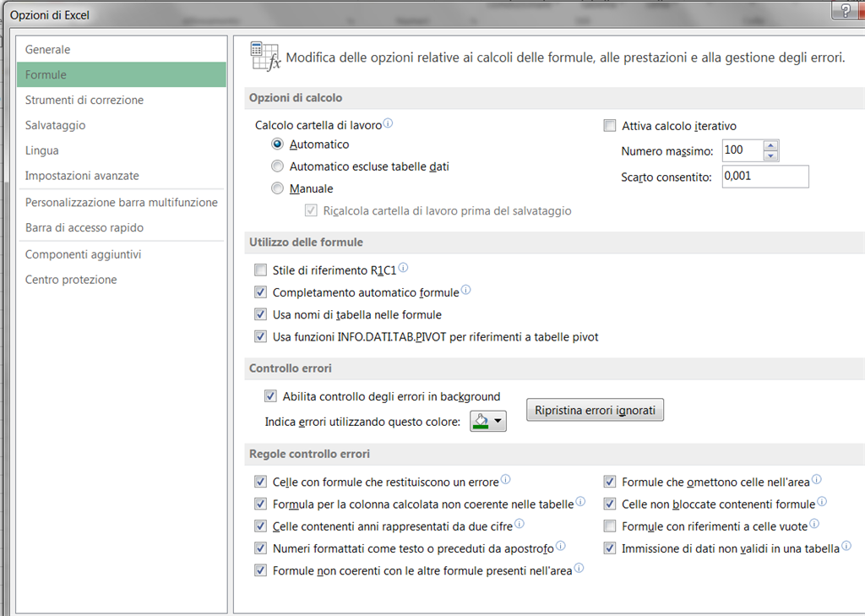This screenshot has height=616, width=865.
Task: Click info icon after preceduti da apostrofo
Action: (x=561, y=546)
